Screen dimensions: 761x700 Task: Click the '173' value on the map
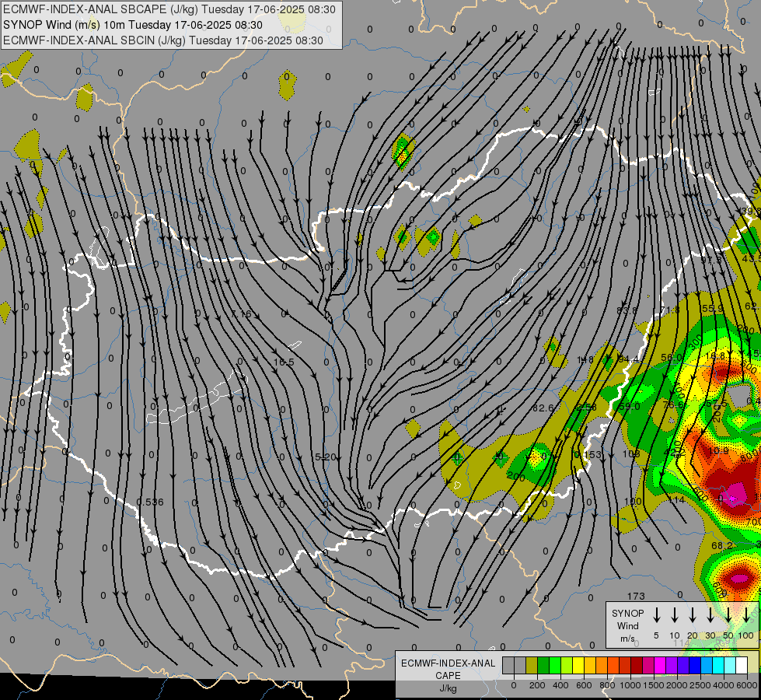636,596
